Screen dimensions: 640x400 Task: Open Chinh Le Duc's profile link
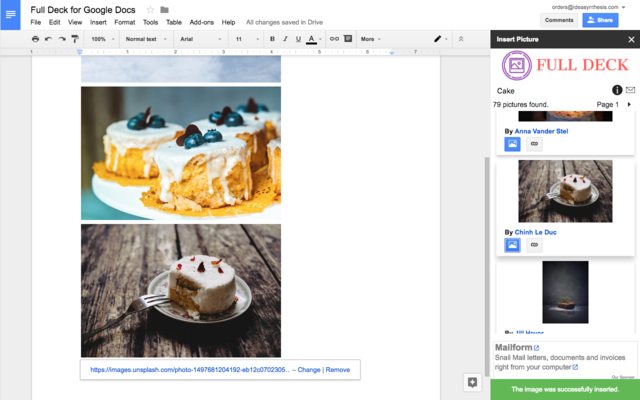[x=536, y=232]
